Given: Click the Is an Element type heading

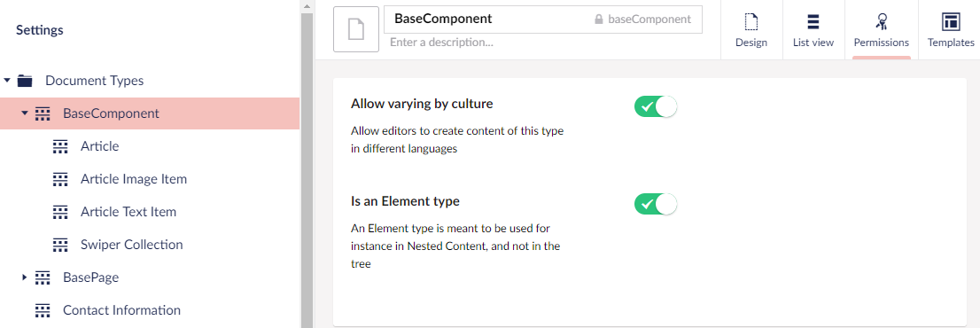Looking at the screenshot, I should [405, 201].
